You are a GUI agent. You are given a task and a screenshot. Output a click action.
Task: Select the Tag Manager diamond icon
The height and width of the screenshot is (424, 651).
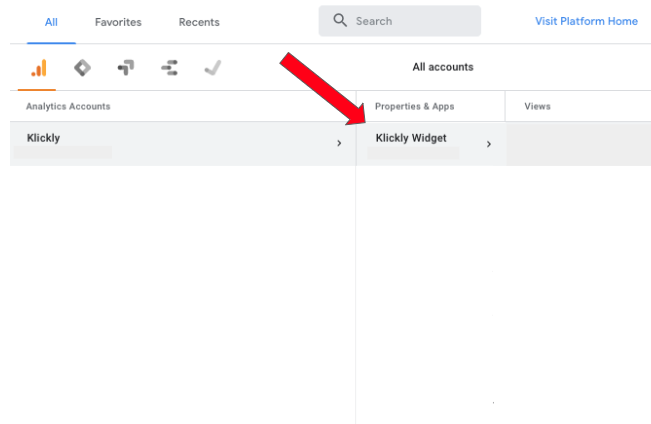point(82,68)
